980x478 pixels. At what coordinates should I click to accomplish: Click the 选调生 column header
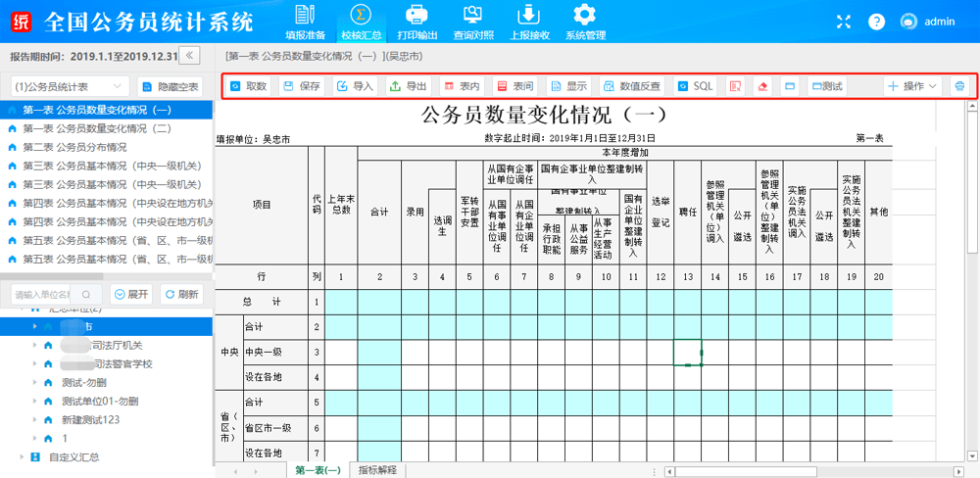tap(442, 226)
